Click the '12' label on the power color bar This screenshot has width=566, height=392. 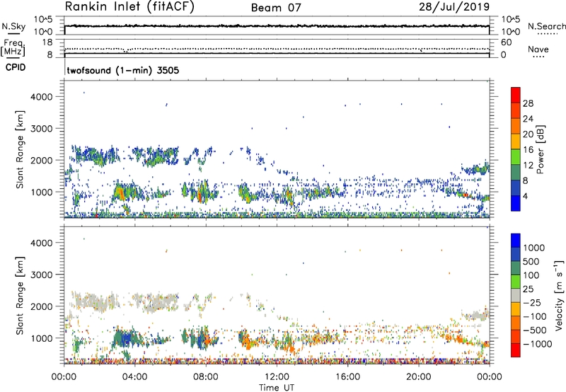tap(528, 166)
